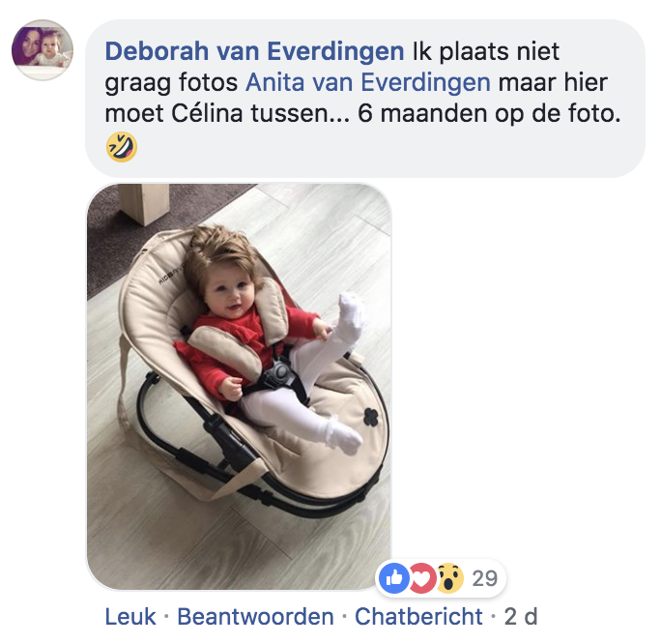
Task: Click the black clover logo on bouncer
Action: point(371,417)
